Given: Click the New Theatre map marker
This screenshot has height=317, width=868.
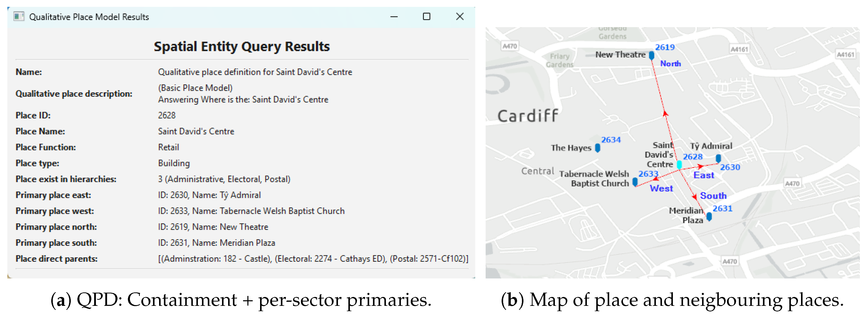Looking at the screenshot, I should point(652,55).
